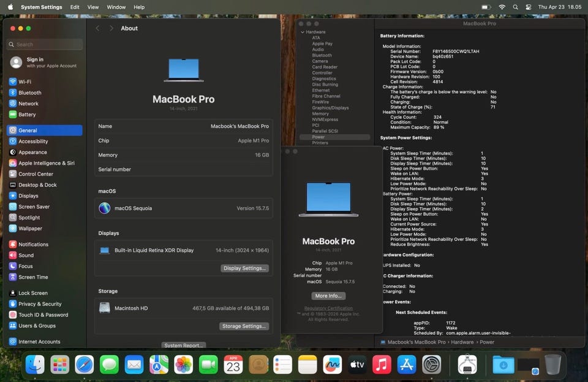Open Privacy & Security settings
588x382 pixels.
[x=40, y=304]
